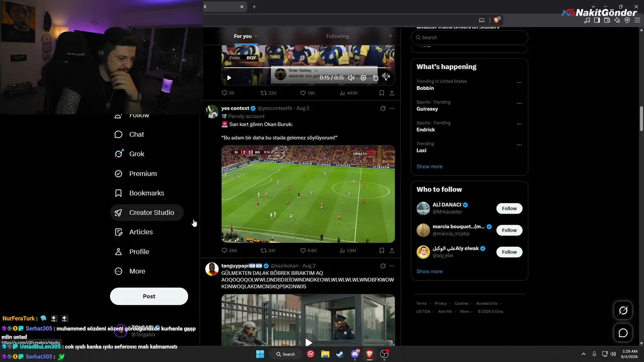Open floating Grok button

tap(623, 311)
